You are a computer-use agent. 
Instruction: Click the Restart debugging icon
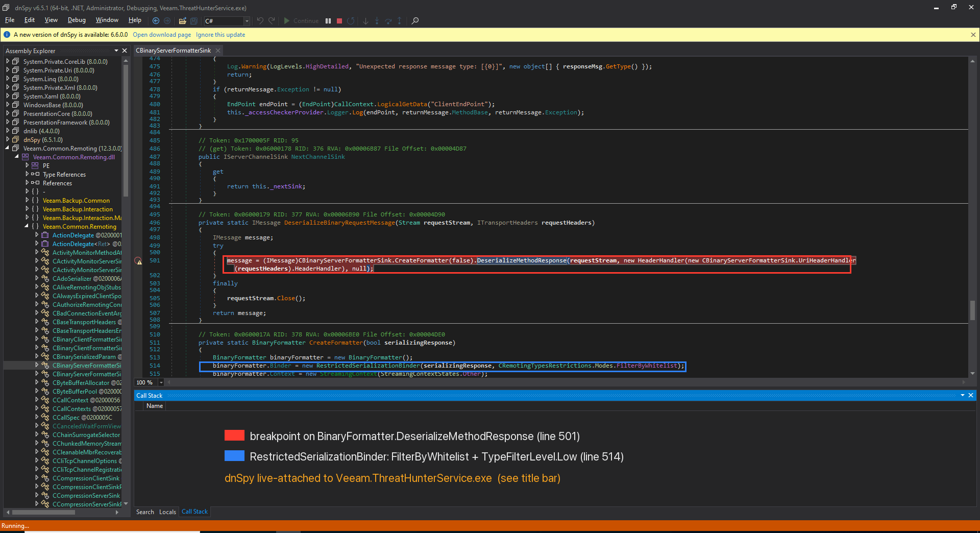point(351,21)
